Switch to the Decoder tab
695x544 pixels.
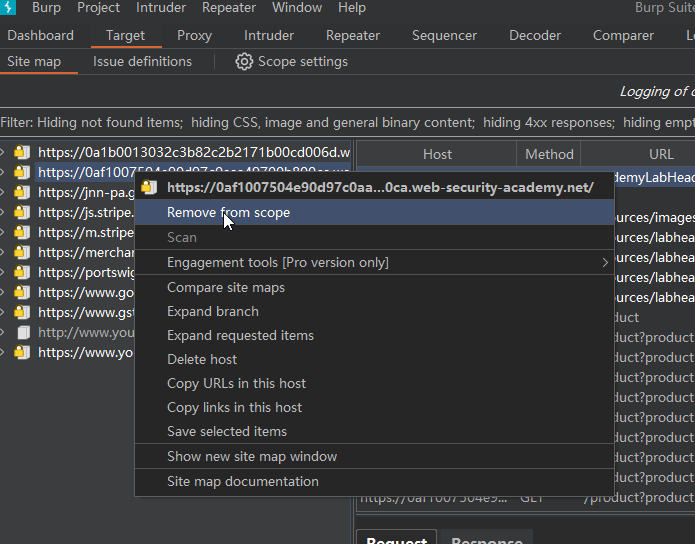click(535, 35)
